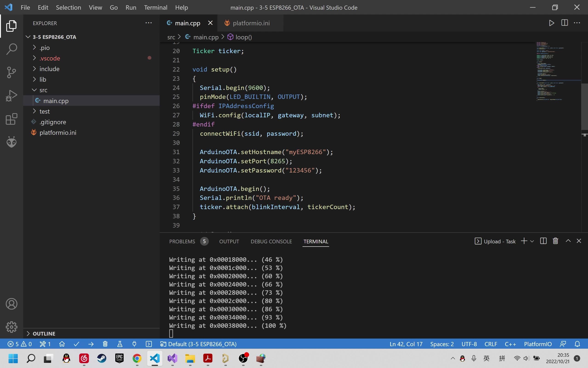The height and width of the screenshot is (368, 588).
Task: Kill the terminal with the trash icon
Action: coord(555,241)
